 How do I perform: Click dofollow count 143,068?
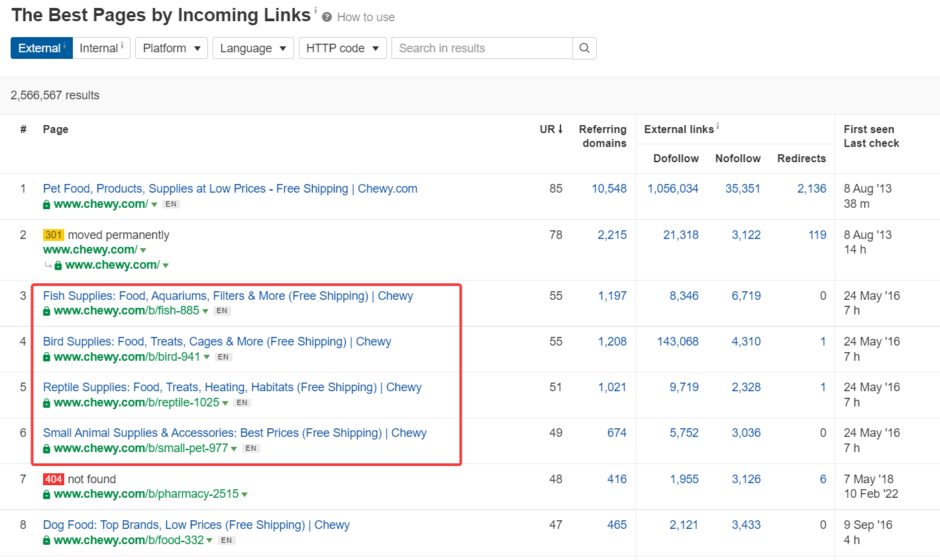coord(678,342)
